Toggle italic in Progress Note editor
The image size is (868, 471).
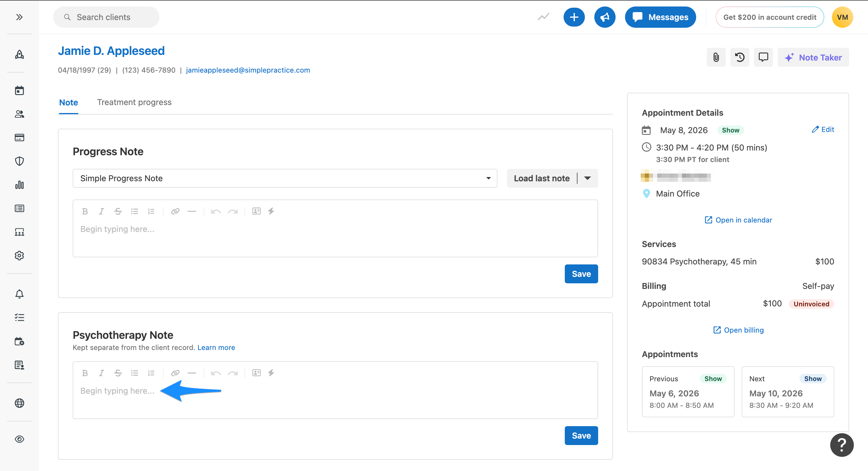tap(101, 211)
